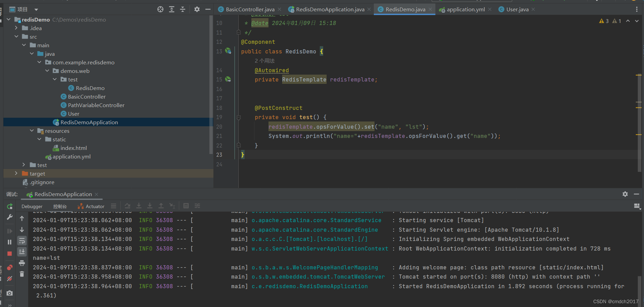The width and height of the screenshot is (644, 307).
Task: Collapse the com.example.redisdemo package
Action: [x=39, y=62]
